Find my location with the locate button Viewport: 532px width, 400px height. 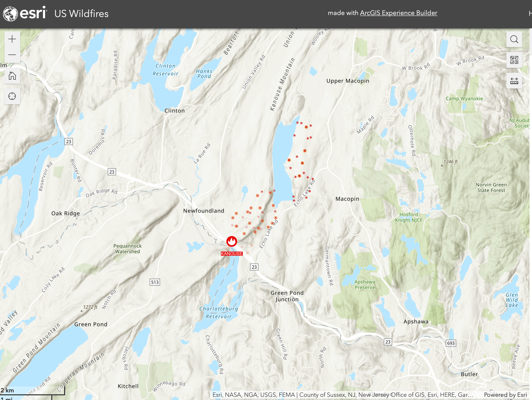(12, 96)
